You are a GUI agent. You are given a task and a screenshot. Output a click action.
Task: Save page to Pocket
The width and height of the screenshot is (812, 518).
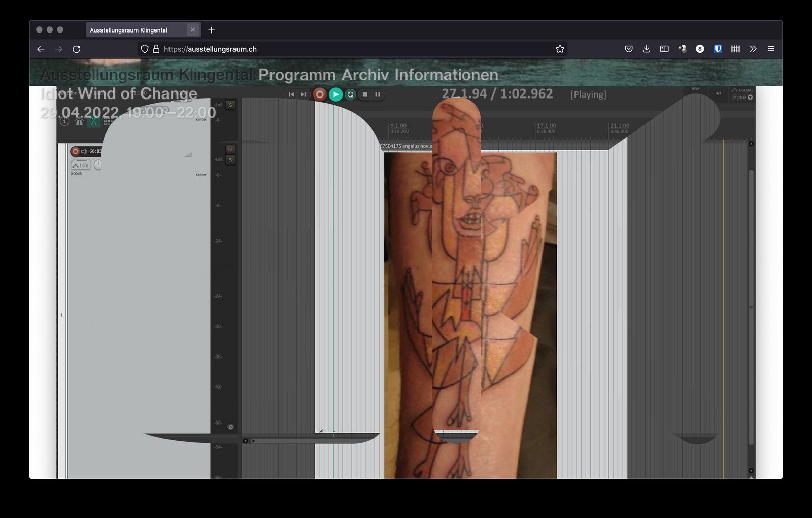(629, 49)
